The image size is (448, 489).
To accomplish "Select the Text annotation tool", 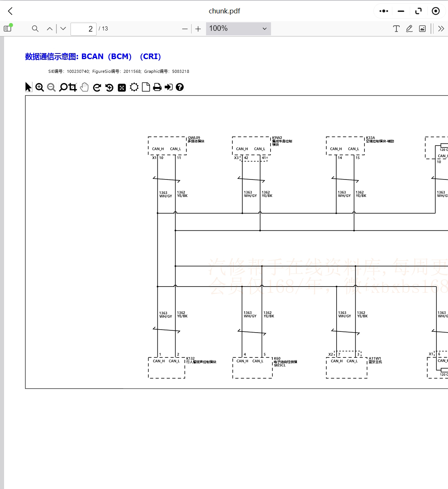I will [x=396, y=28].
